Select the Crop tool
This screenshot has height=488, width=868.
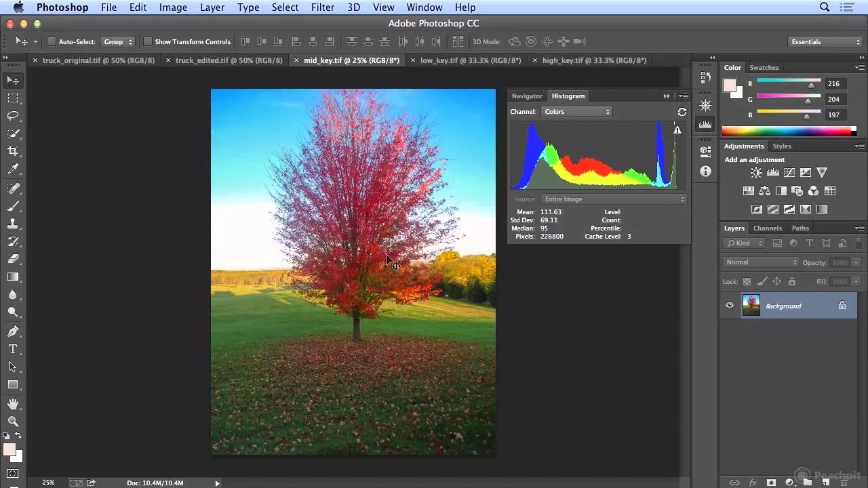point(13,151)
